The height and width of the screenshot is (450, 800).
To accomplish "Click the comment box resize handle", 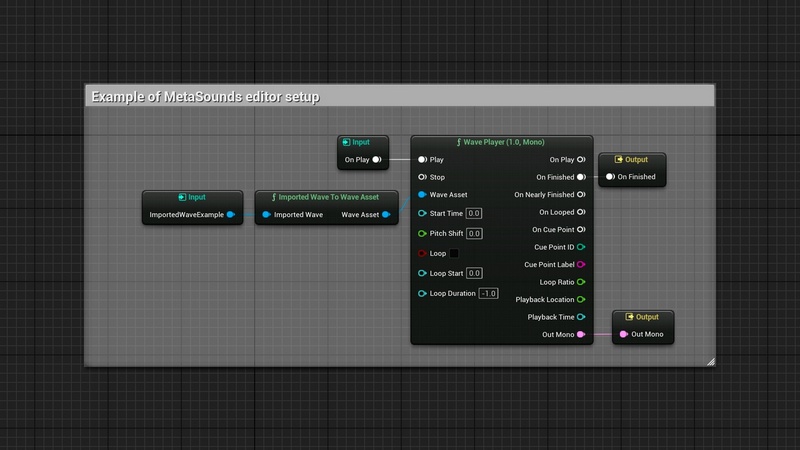I will coord(710,361).
